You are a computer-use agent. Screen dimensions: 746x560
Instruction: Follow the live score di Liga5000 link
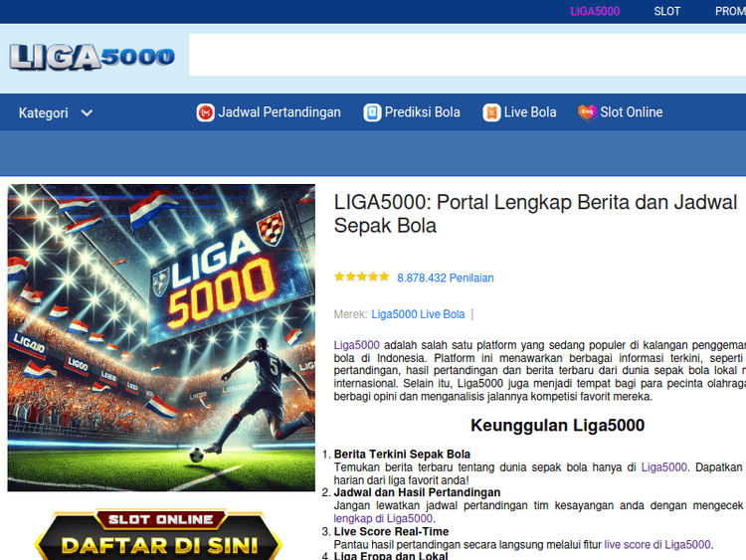click(657, 545)
